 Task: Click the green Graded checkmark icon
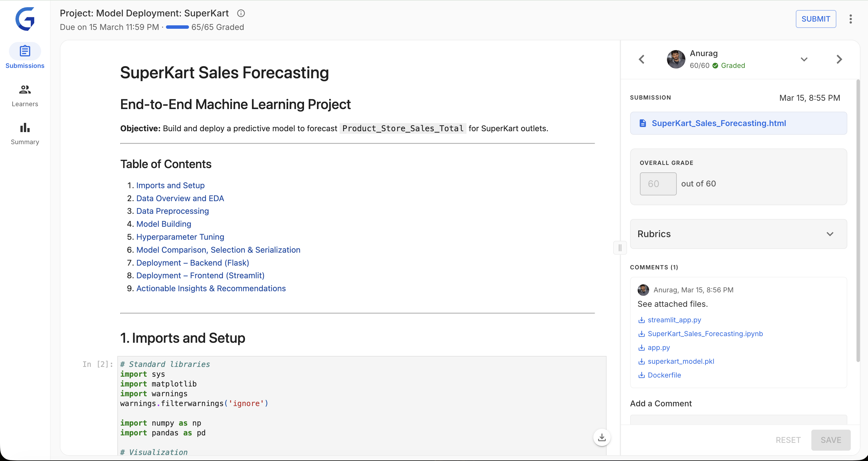[715, 66]
